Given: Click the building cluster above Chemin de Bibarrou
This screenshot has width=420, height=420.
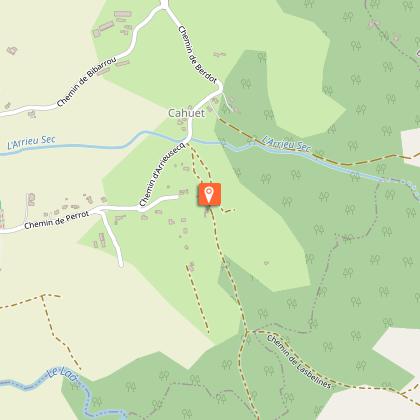Looking at the screenshot, I should [x=114, y=24].
